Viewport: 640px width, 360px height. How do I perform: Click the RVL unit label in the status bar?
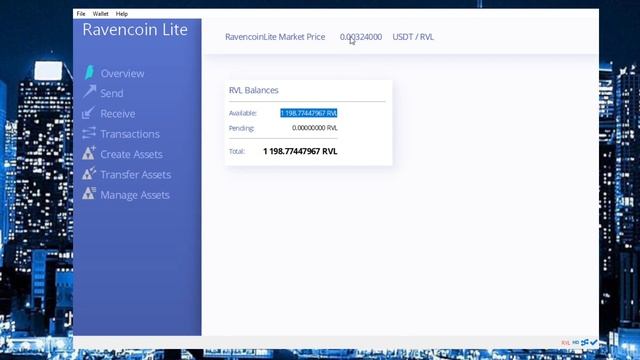coord(565,343)
